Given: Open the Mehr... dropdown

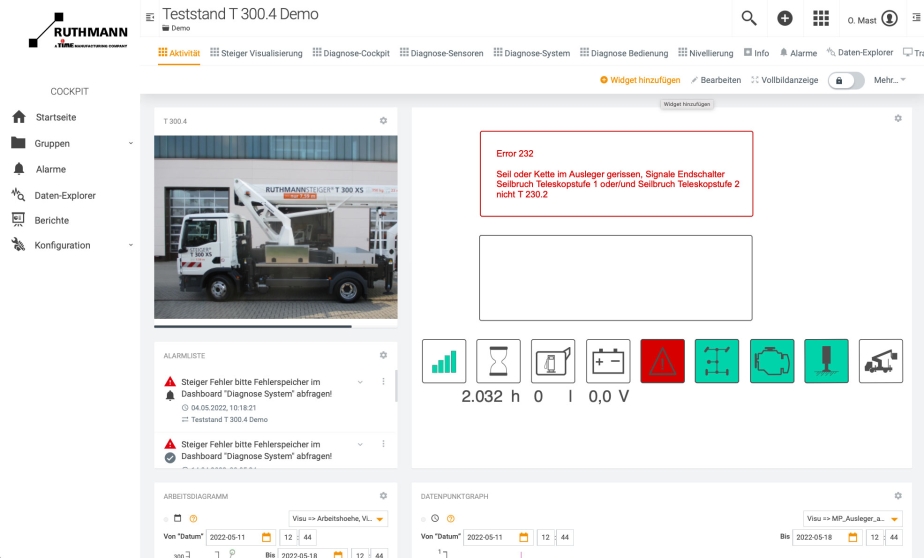Looking at the screenshot, I should click(889, 80).
